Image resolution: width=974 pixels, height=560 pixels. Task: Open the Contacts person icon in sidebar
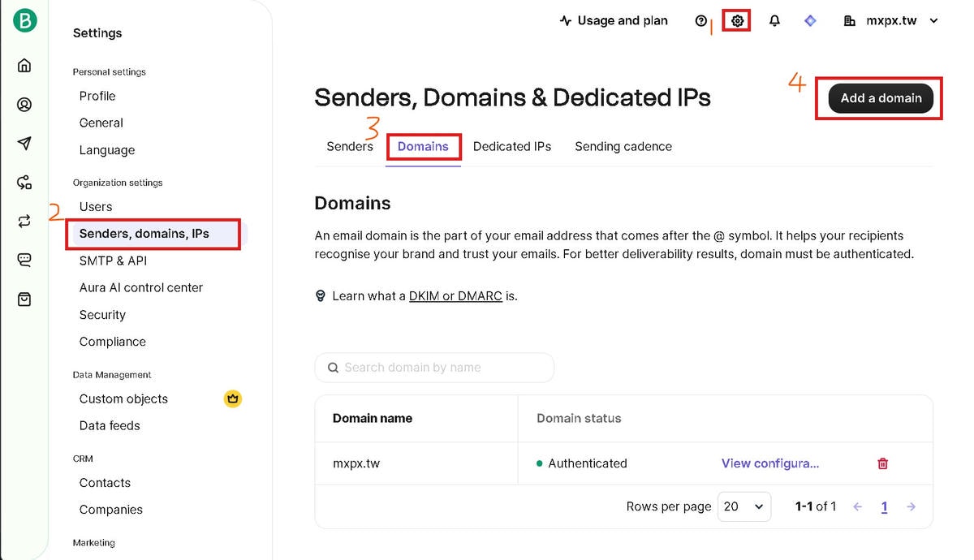(24, 105)
